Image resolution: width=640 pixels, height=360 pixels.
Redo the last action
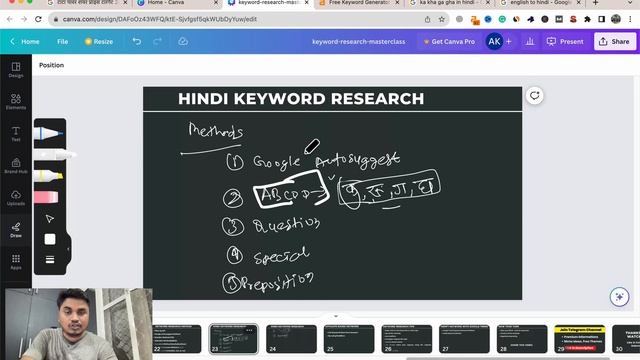coord(158,41)
